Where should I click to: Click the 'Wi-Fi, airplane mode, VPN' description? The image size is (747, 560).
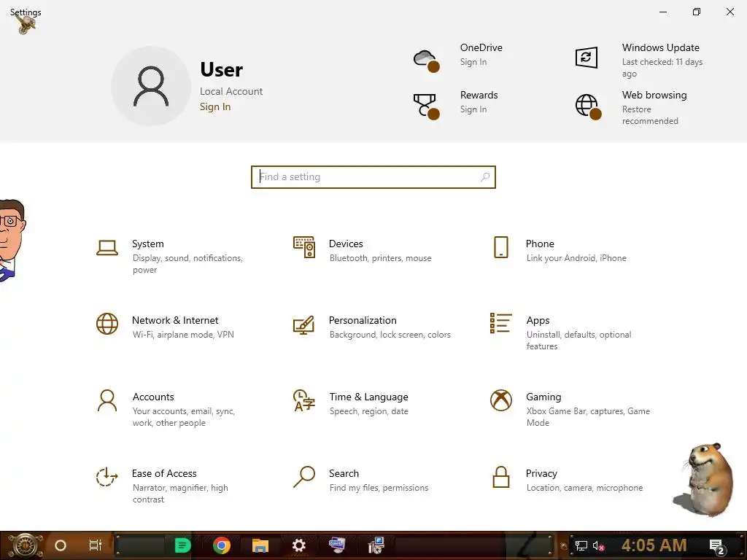pyautogui.click(x=183, y=335)
